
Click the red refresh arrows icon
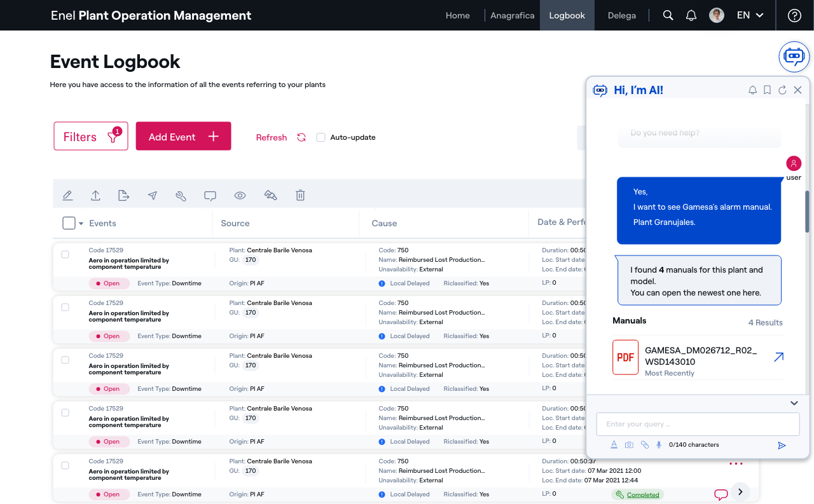301,137
